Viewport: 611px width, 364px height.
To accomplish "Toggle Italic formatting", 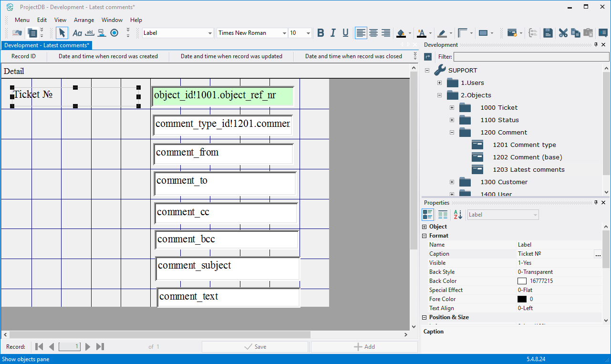I will point(333,33).
